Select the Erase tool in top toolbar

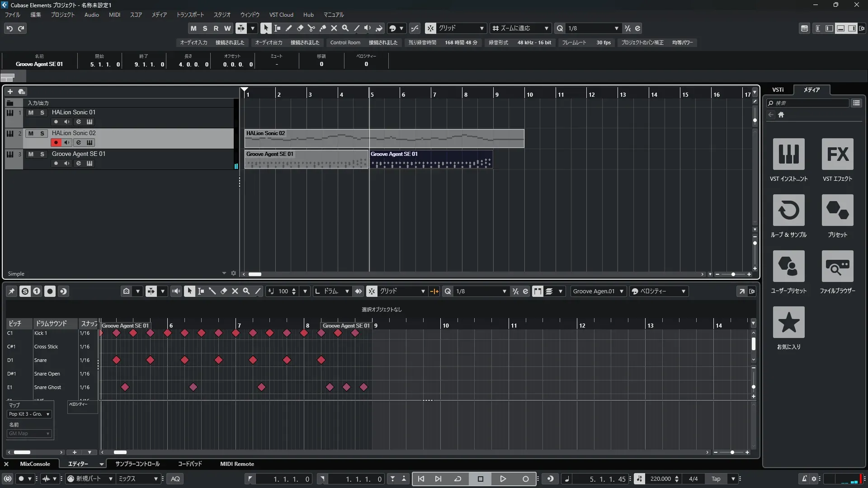pyautogui.click(x=300, y=28)
